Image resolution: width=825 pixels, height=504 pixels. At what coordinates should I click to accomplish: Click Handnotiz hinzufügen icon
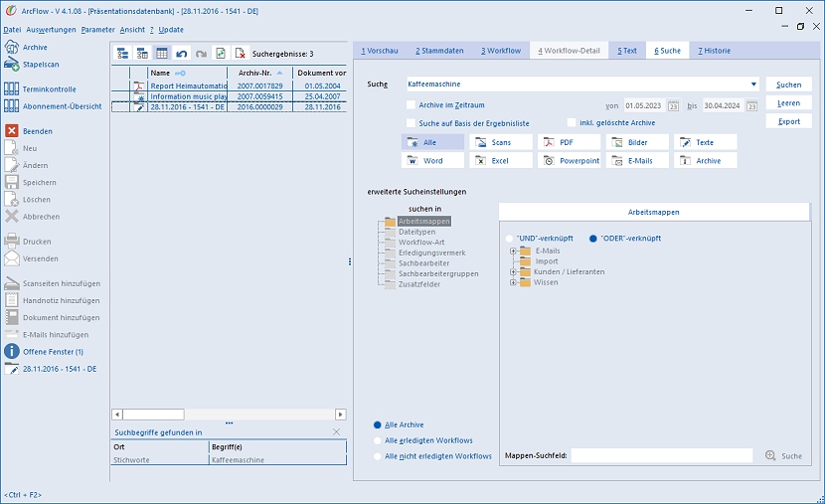[12, 300]
